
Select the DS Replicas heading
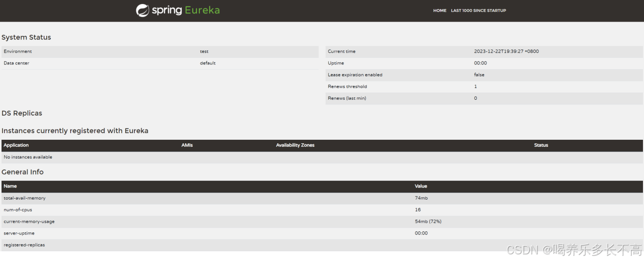click(22, 113)
